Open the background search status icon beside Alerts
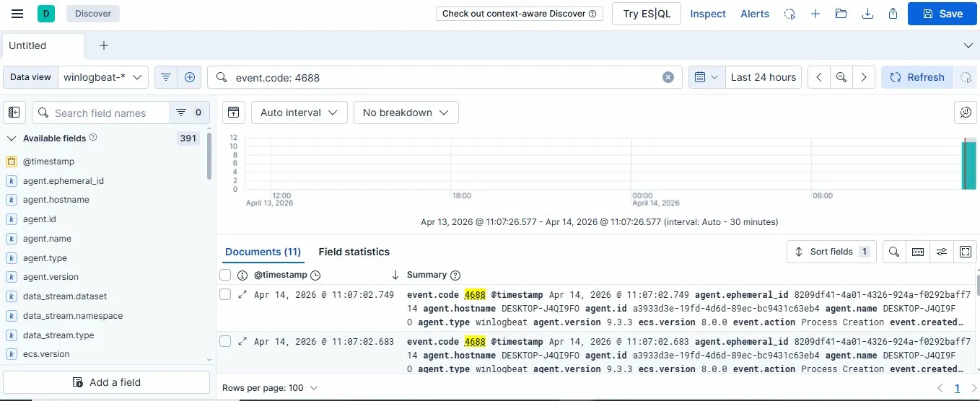The width and height of the screenshot is (980, 401). pos(789,14)
